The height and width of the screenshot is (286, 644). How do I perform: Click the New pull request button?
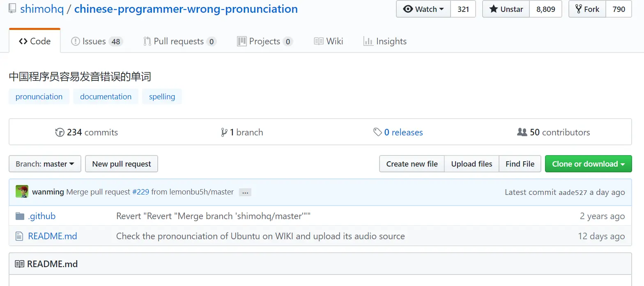pyautogui.click(x=122, y=164)
